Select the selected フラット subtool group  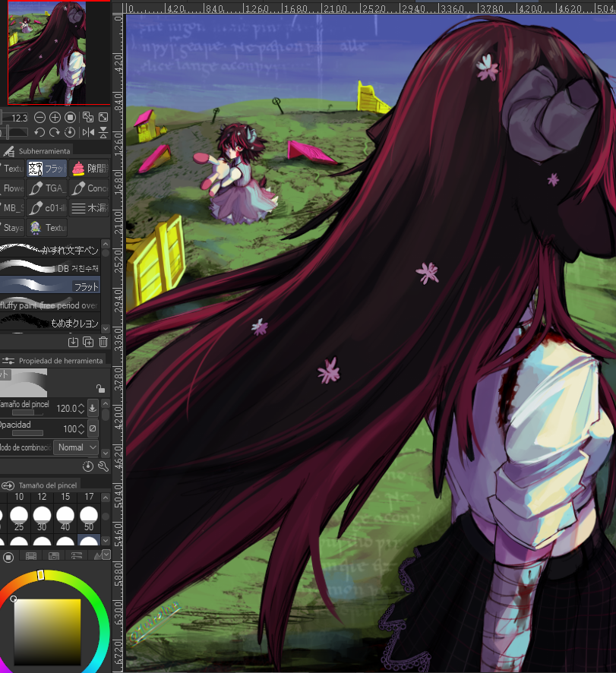(x=47, y=169)
